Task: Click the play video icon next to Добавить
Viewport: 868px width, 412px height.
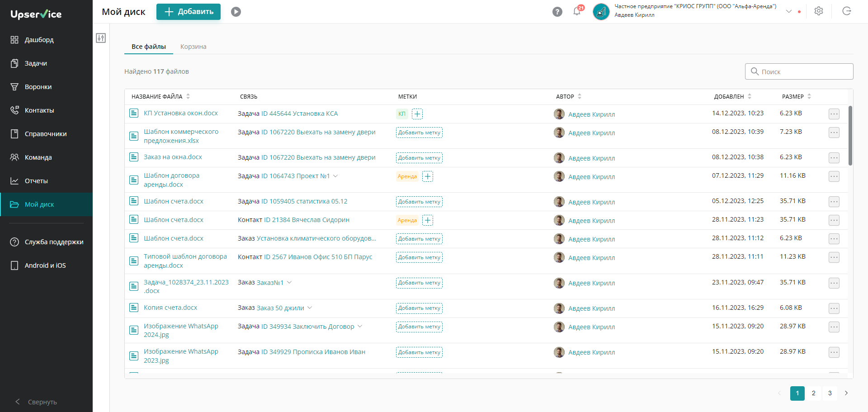Action: pyautogui.click(x=236, y=12)
